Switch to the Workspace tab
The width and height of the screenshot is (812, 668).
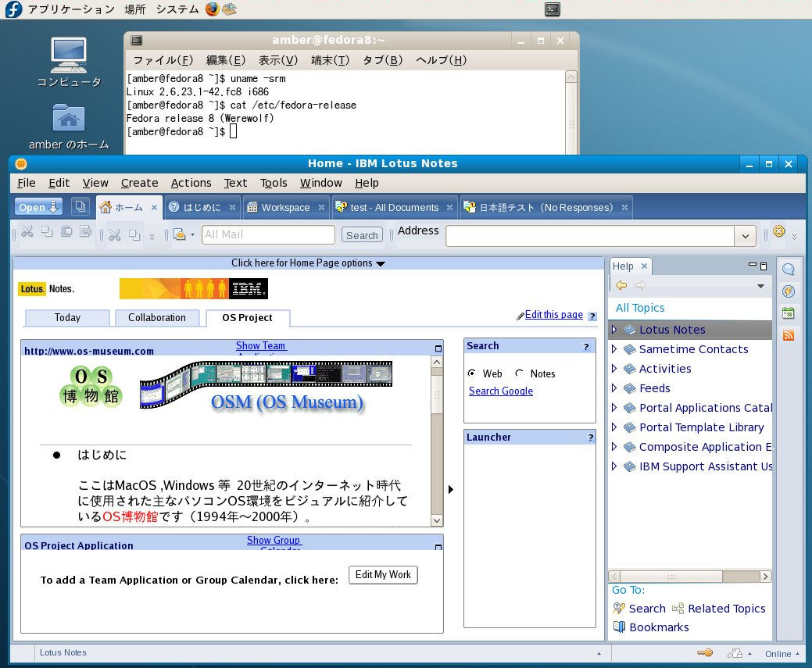pos(284,208)
